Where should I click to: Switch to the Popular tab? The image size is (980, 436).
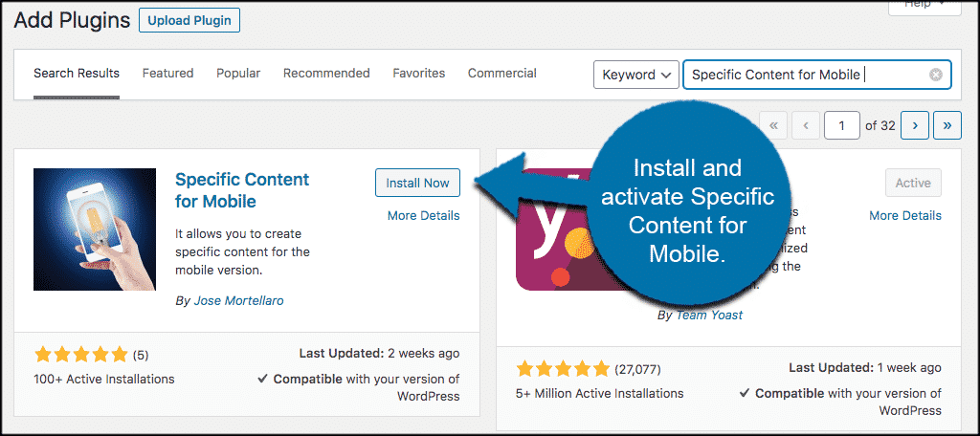coord(238,73)
